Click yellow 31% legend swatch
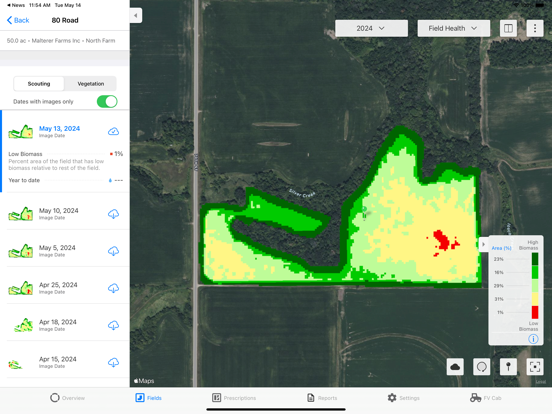 [535, 299]
